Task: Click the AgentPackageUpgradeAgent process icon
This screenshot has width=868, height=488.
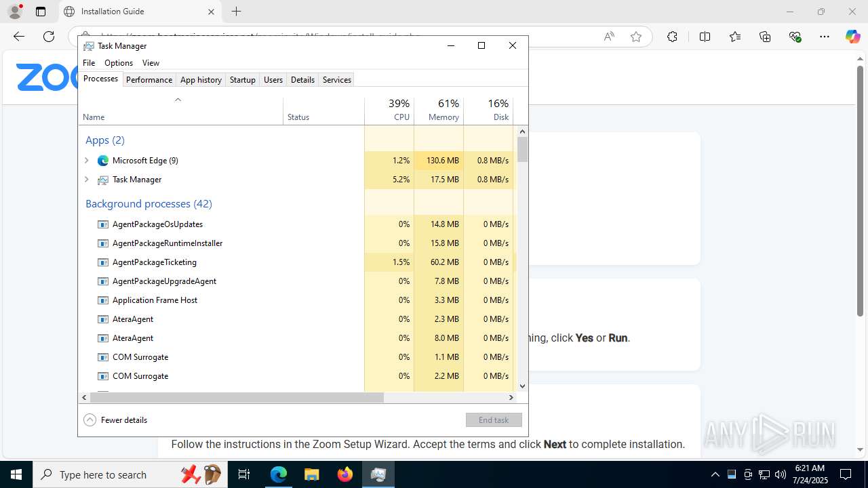Action: point(103,281)
